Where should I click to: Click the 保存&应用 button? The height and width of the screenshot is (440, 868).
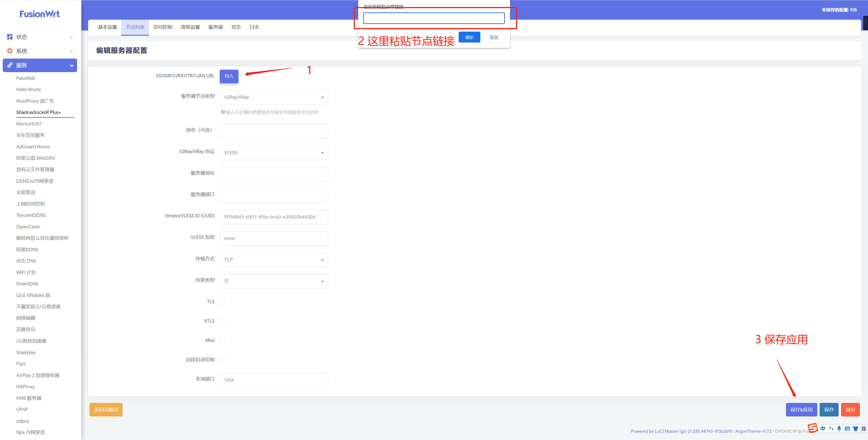(x=801, y=410)
